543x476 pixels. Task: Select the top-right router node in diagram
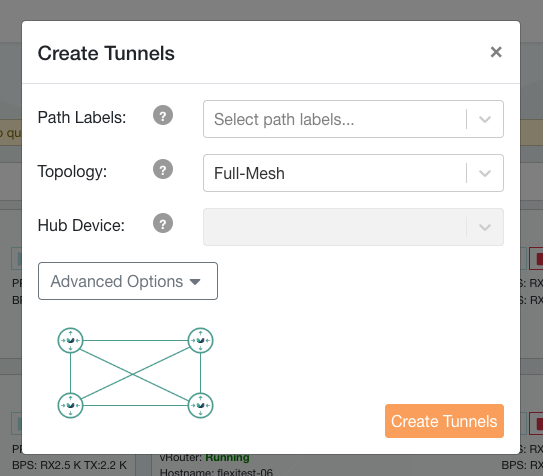pyautogui.click(x=201, y=340)
